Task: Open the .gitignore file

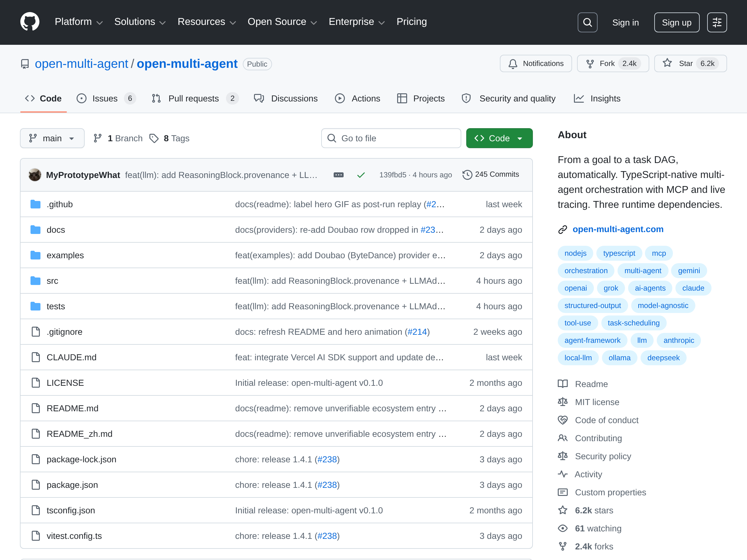Action: 64,332
